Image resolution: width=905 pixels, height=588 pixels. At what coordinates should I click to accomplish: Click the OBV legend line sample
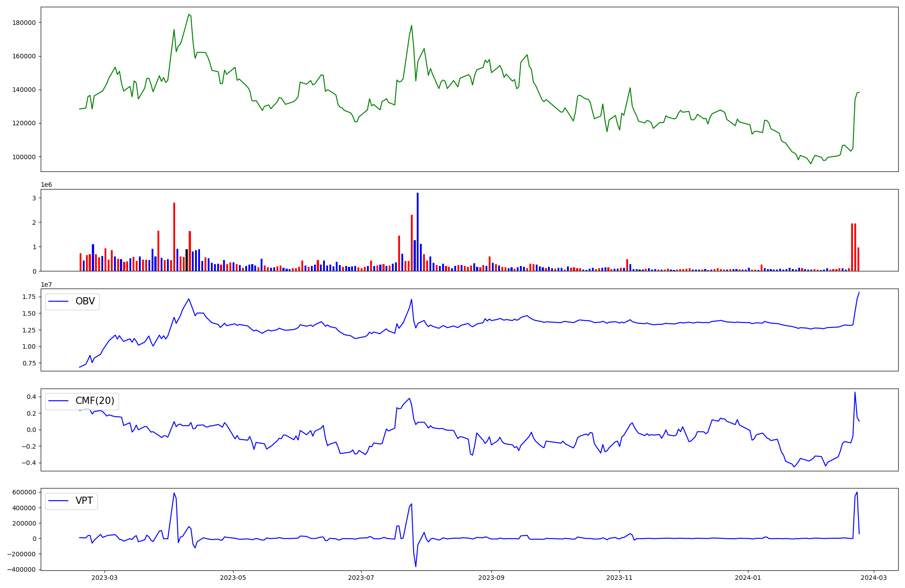(x=58, y=302)
